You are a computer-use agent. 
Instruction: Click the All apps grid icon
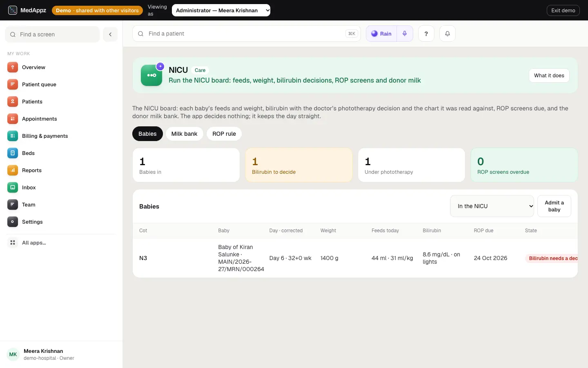tap(13, 243)
